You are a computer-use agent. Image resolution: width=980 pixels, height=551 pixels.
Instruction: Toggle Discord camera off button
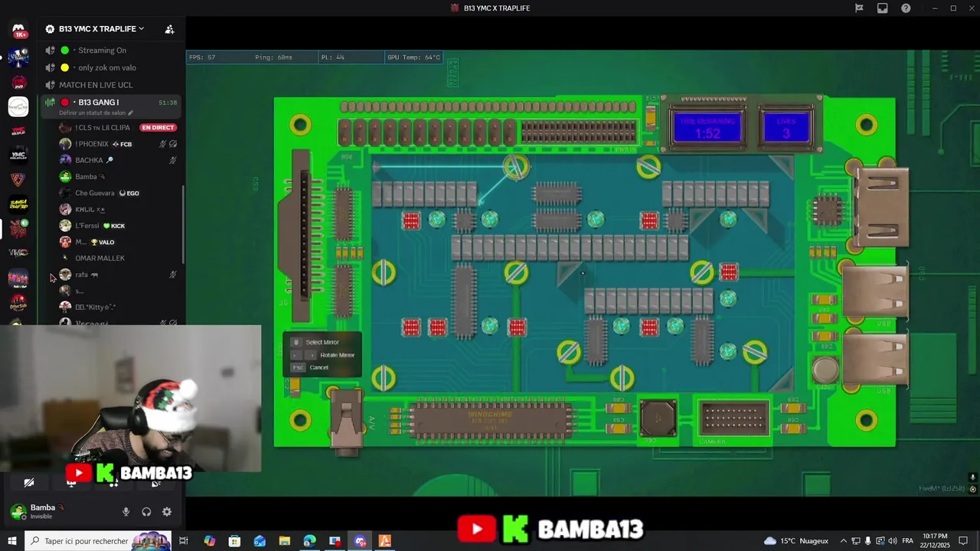[x=28, y=483]
